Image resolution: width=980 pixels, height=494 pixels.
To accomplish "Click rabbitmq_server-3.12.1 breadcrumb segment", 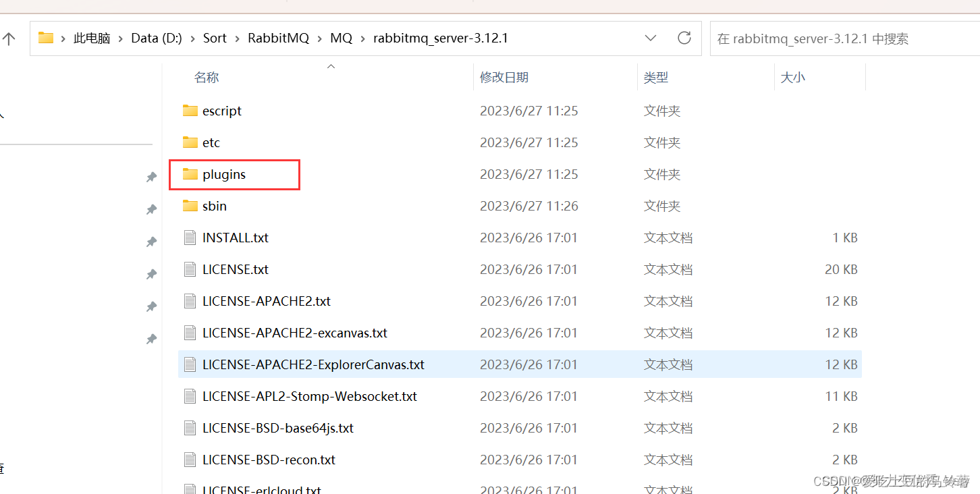I will (x=441, y=38).
